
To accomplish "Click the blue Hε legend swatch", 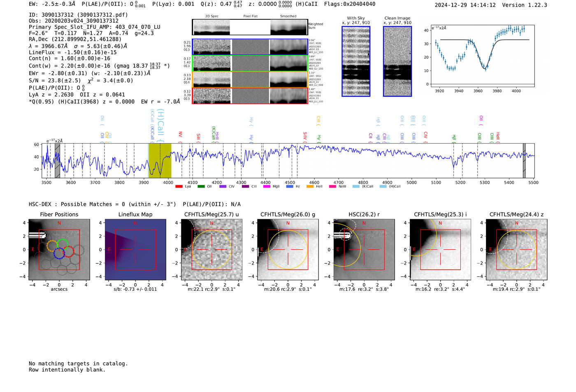I will [290, 186].
